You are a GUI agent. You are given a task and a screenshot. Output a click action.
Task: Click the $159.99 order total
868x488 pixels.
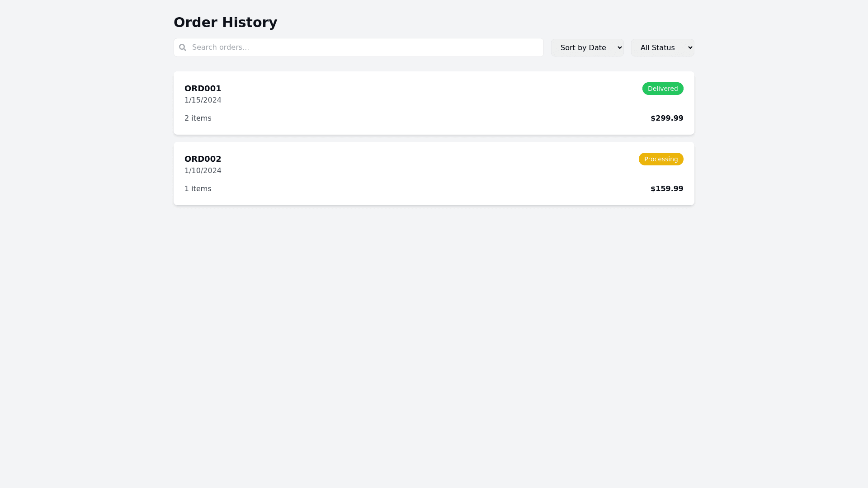pos(666,189)
